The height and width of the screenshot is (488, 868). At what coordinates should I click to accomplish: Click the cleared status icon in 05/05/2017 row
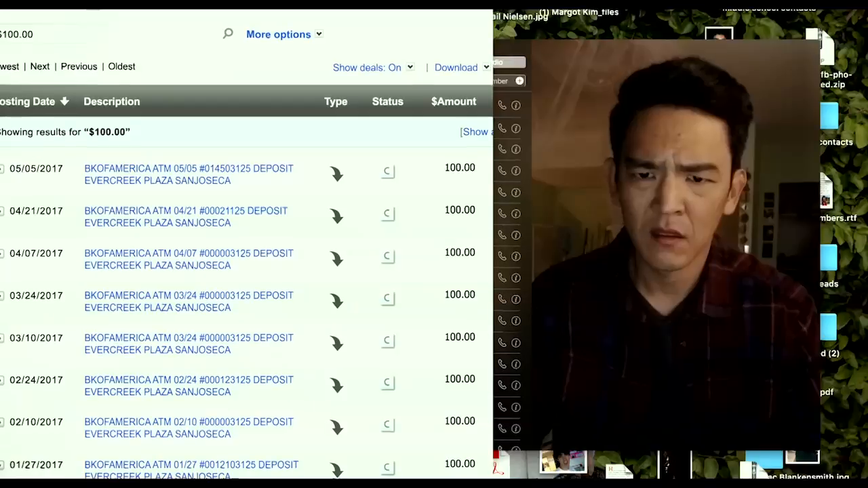click(x=388, y=171)
